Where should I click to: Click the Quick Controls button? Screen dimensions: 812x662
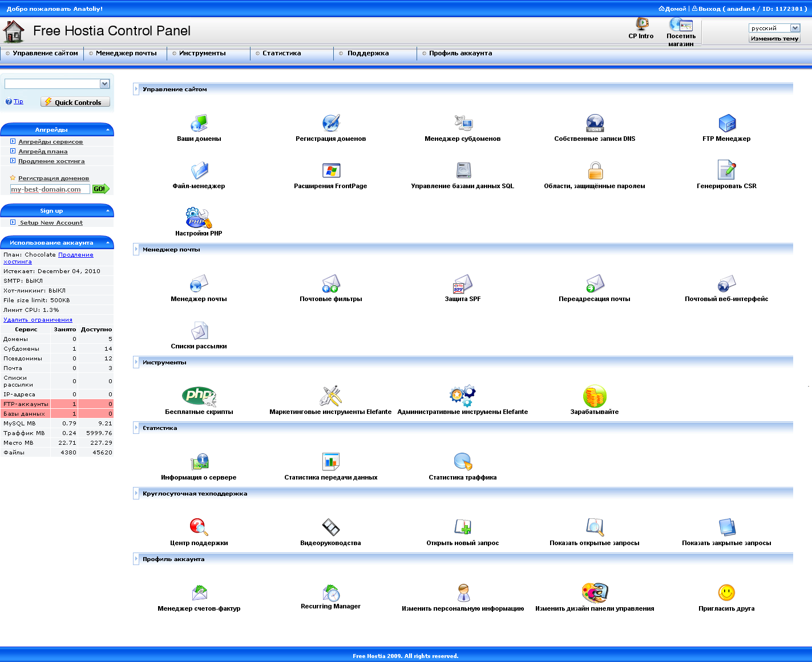click(75, 102)
